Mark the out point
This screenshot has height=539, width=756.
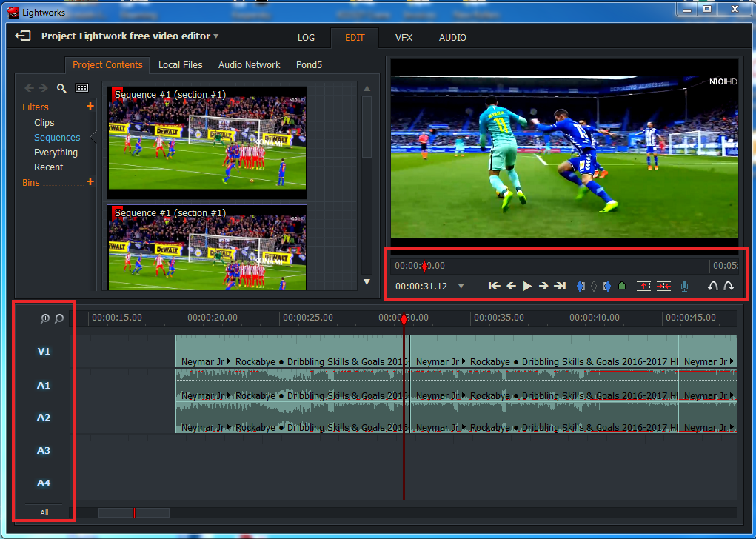[606, 287]
